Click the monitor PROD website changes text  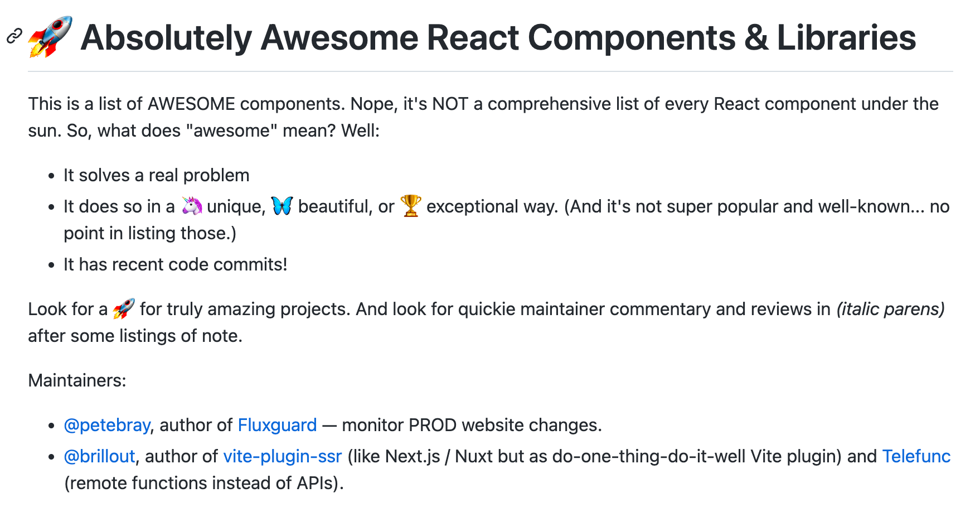click(x=472, y=425)
